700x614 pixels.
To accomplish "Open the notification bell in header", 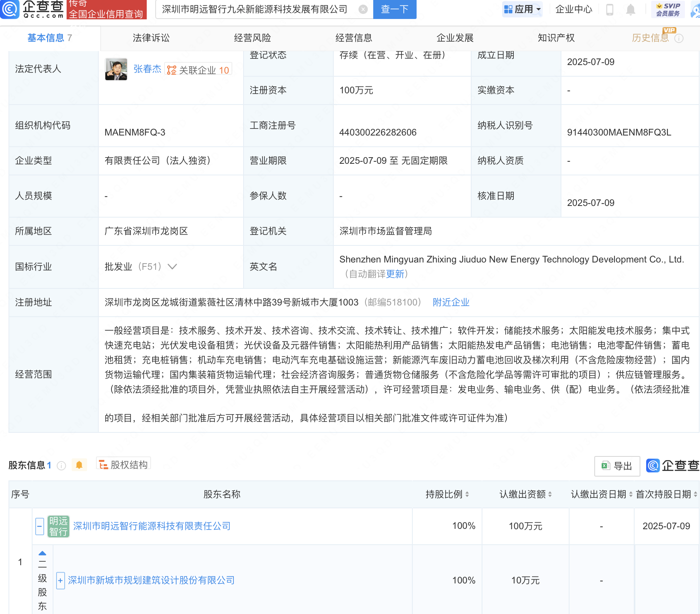I will (630, 9).
